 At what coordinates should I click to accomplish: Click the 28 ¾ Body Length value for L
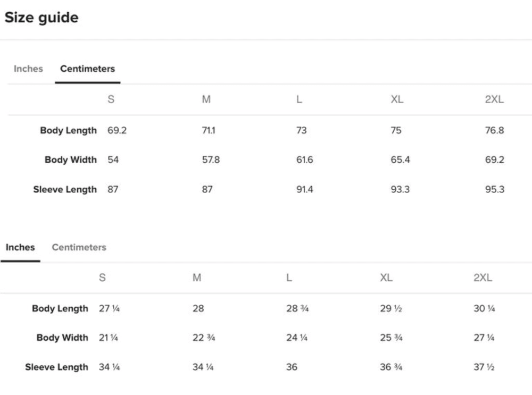click(x=297, y=308)
